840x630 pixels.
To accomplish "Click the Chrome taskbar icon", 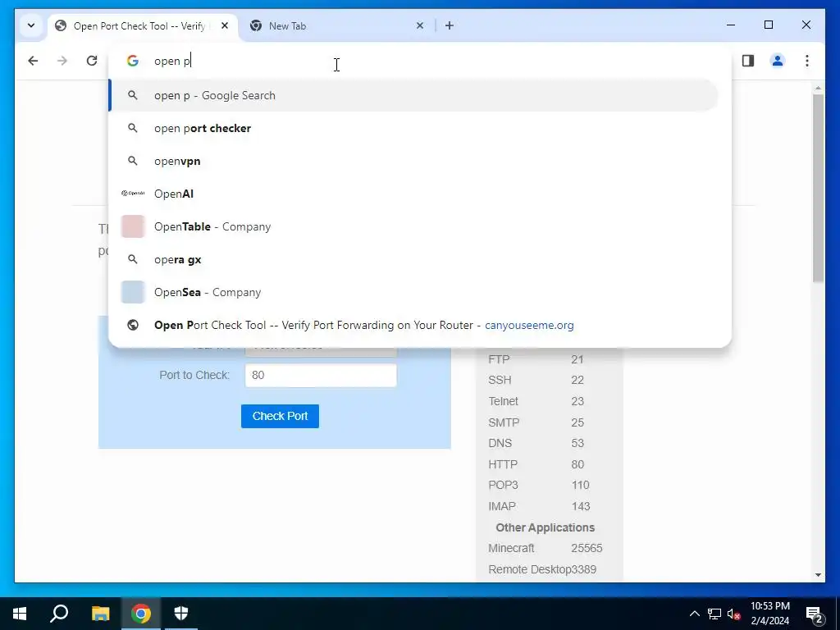I will pos(141,614).
